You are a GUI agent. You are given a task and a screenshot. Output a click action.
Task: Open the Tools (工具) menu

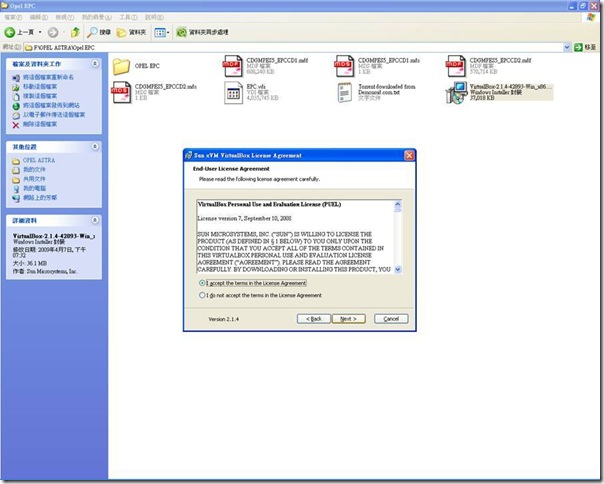pos(128,17)
